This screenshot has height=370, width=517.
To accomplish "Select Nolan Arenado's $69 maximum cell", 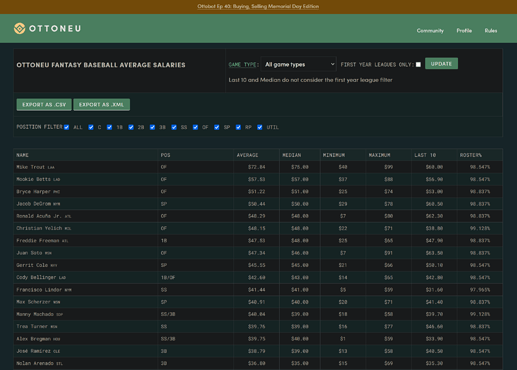I will 389,363.
